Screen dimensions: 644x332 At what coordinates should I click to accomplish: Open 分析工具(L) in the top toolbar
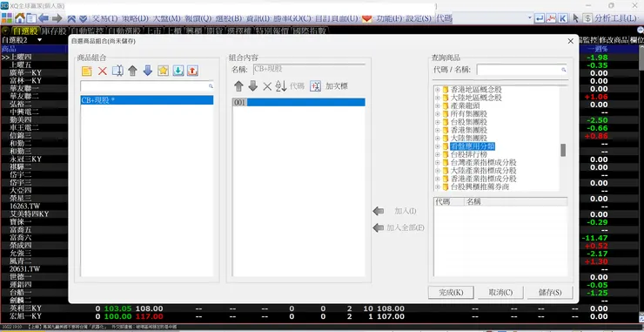pos(615,18)
